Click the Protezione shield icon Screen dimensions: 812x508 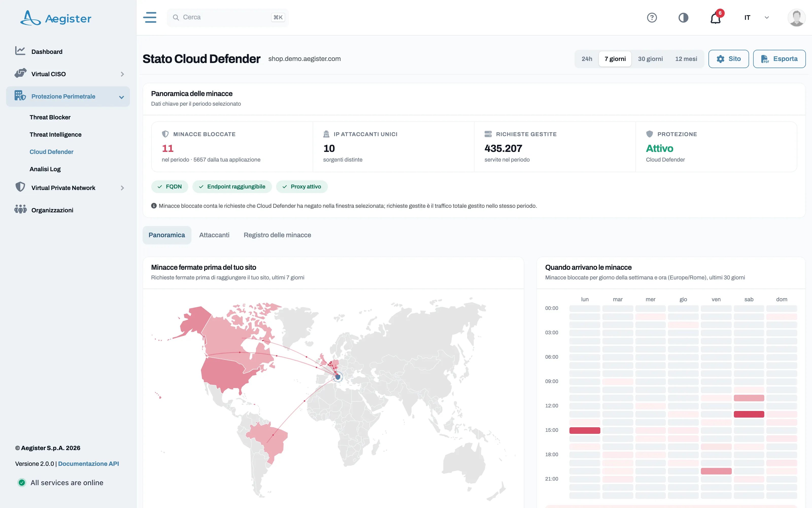[650, 134]
